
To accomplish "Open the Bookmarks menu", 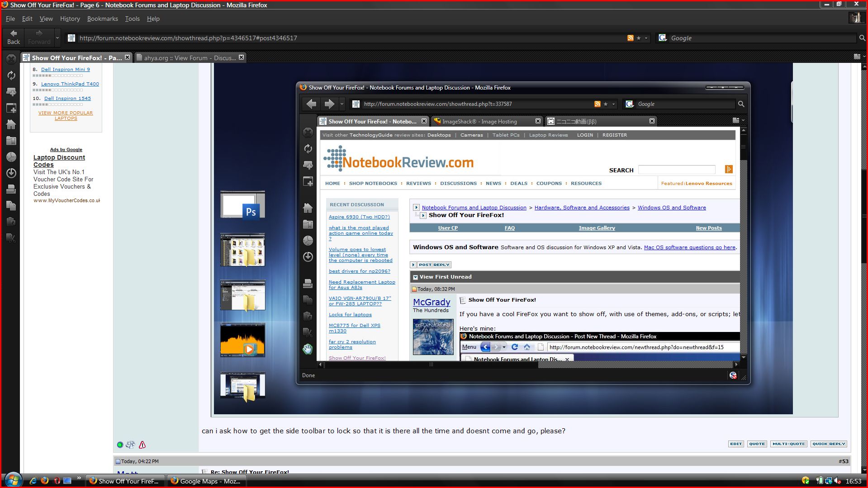I will pos(102,19).
